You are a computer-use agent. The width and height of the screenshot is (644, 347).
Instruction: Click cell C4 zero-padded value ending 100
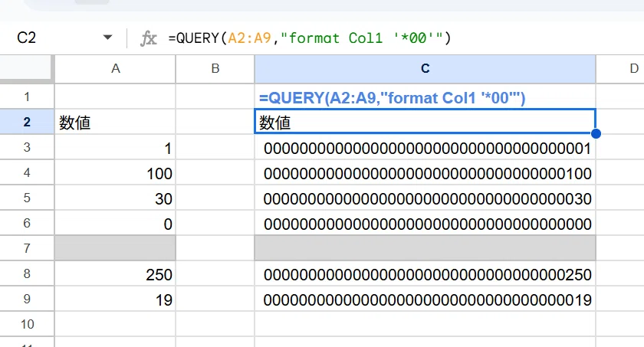(425, 172)
